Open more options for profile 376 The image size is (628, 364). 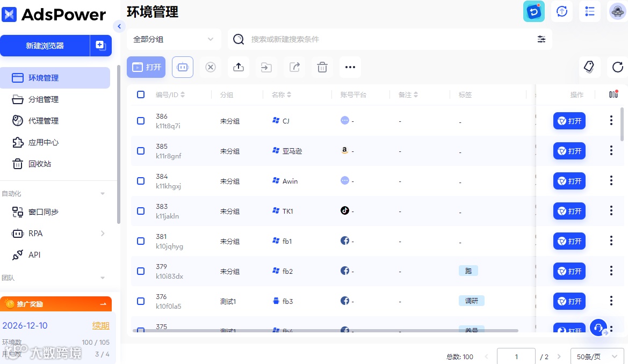[x=611, y=301]
